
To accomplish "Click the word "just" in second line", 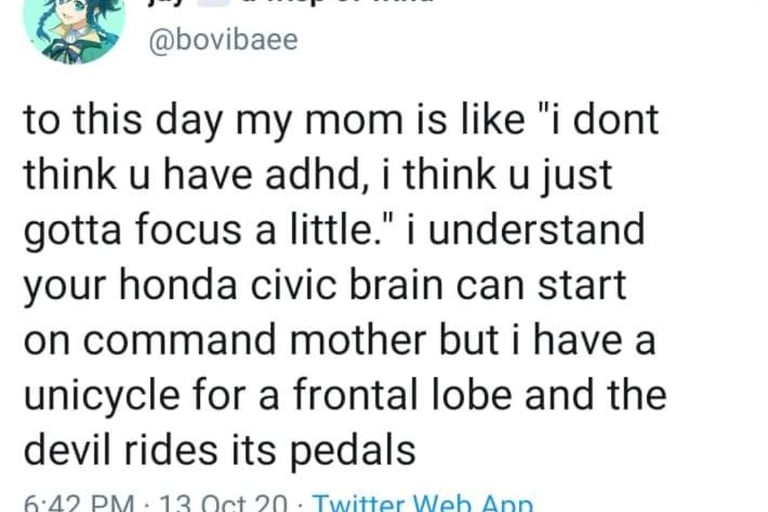I will (x=577, y=176).
